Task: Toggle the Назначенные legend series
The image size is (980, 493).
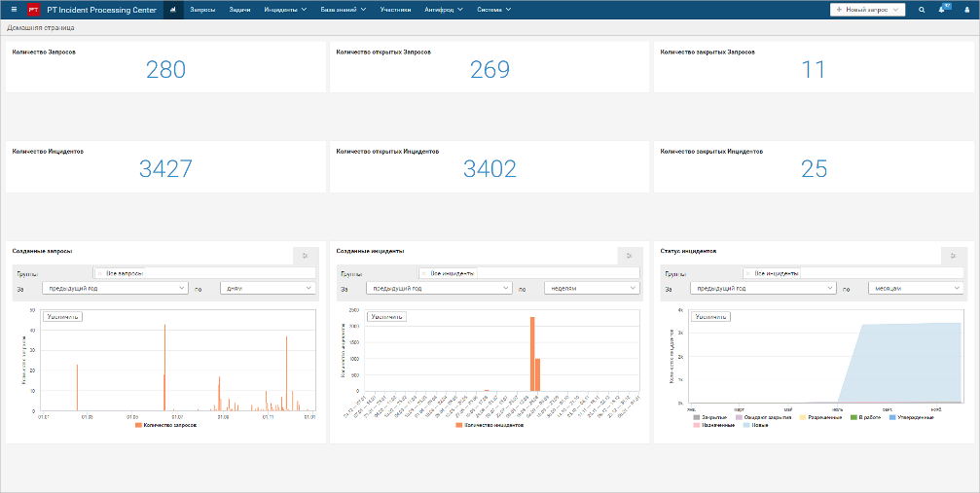Action: (713, 425)
